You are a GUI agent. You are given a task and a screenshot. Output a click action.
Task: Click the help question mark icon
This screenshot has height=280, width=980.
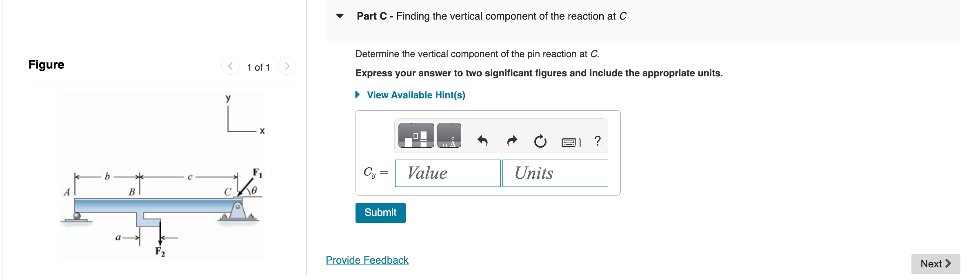597,141
